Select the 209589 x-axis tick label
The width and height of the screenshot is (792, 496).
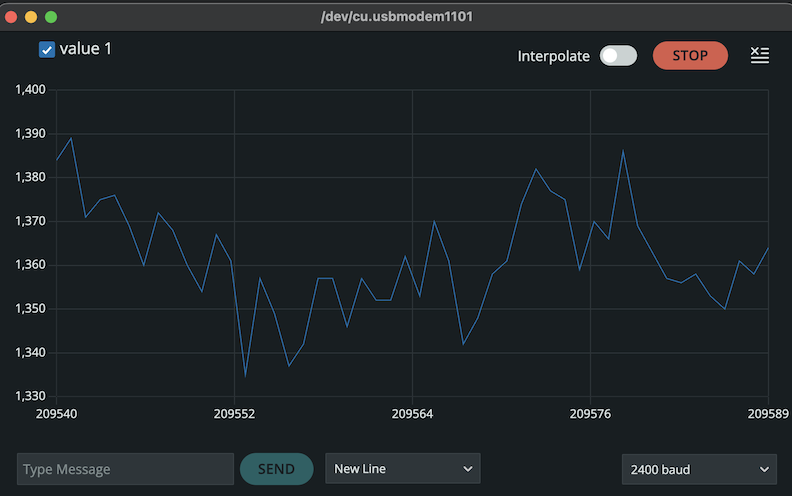pos(768,412)
